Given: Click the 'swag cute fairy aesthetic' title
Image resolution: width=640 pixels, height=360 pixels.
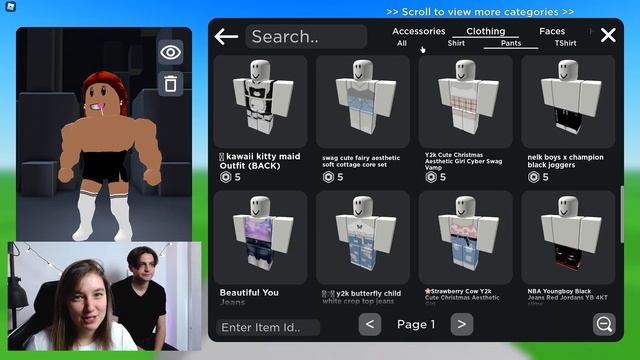Looking at the screenshot, I should 361,161.
